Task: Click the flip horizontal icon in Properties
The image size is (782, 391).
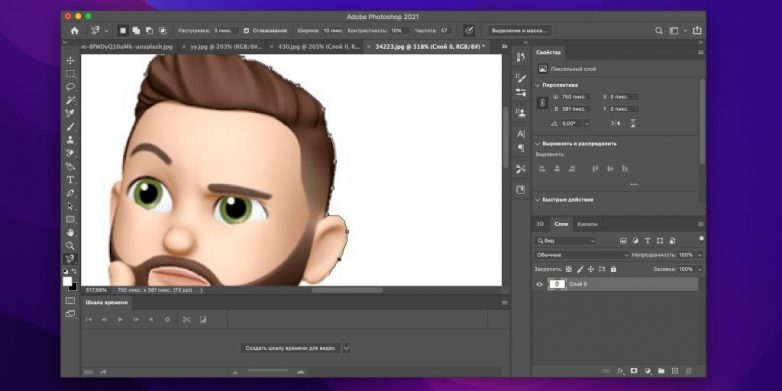Action: point(616,123)
